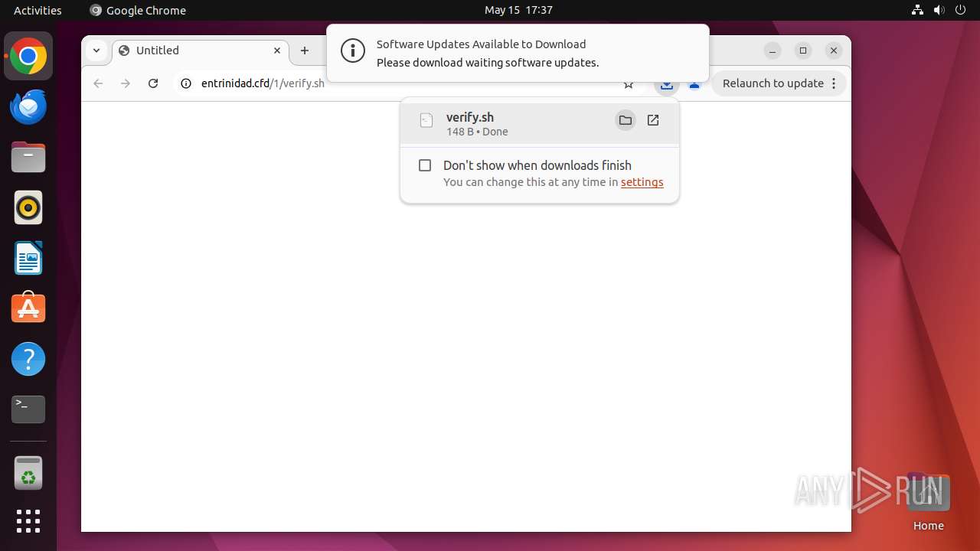Screen dimensions: 980x551
Task: Launch Terminal from the dock
Action: pos(28,409)
